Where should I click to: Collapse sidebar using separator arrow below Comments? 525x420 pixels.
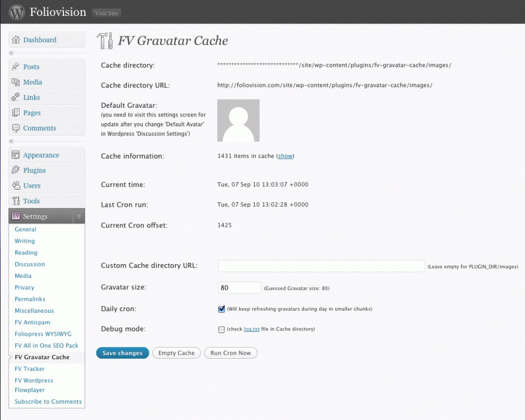(11, 142)
